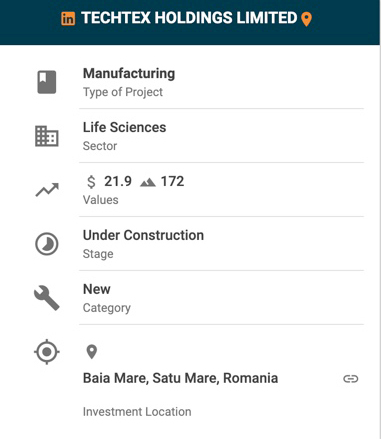The width and height of the screenshot is (381, 439).
Task: Click the 21.9 investment value
Action: click(x=118, y=182)
